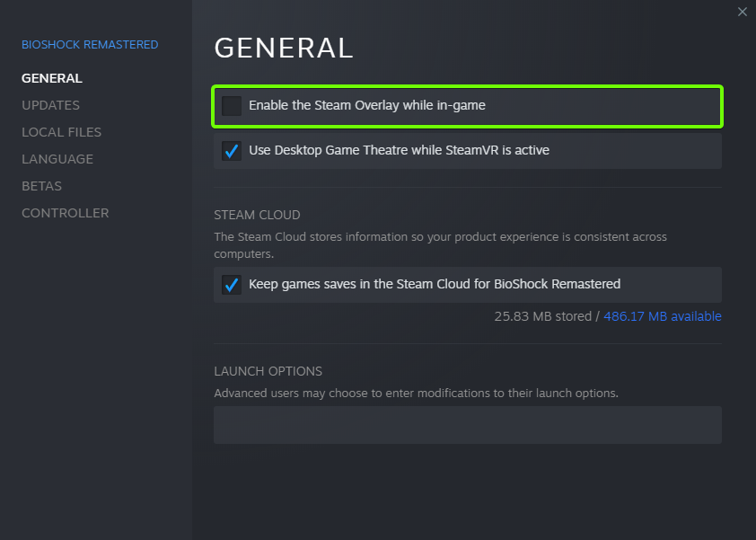Click the 'Use Desktop Game Theatre' label text
This screenshot has height=540, width=756.
coord(399,151)
